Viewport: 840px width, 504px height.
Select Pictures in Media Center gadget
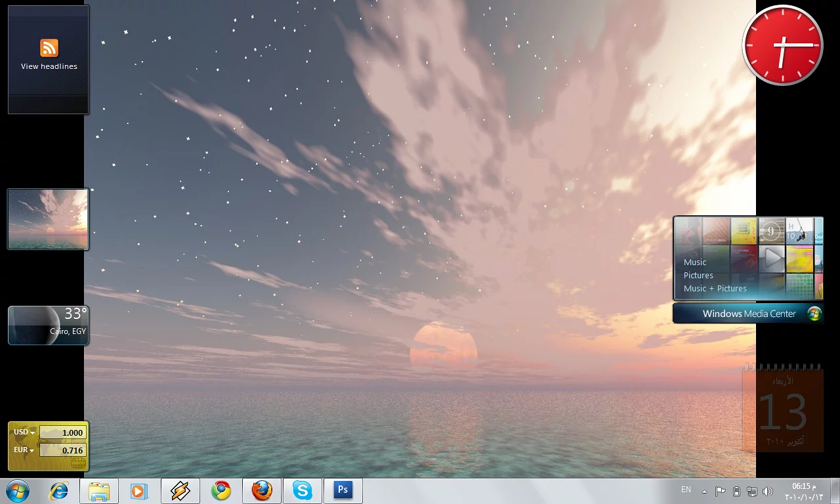click(698, 275)
